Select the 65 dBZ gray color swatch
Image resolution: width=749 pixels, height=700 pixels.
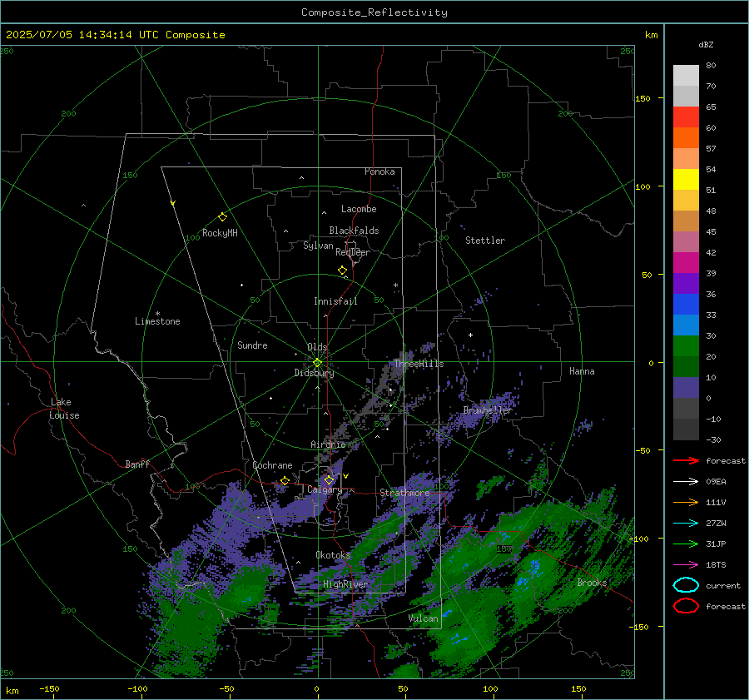pyautogui.click(x=686, y=96)
